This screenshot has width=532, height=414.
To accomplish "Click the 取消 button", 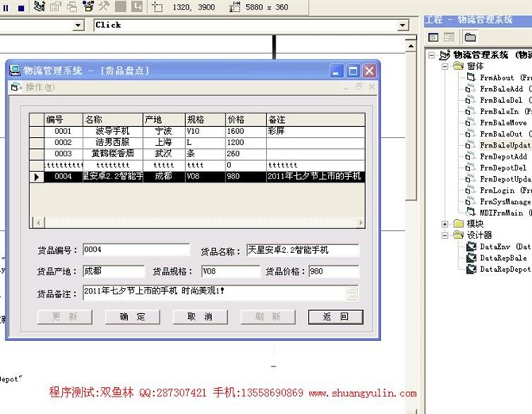I will pyautogui.click(x=200, y=316).
